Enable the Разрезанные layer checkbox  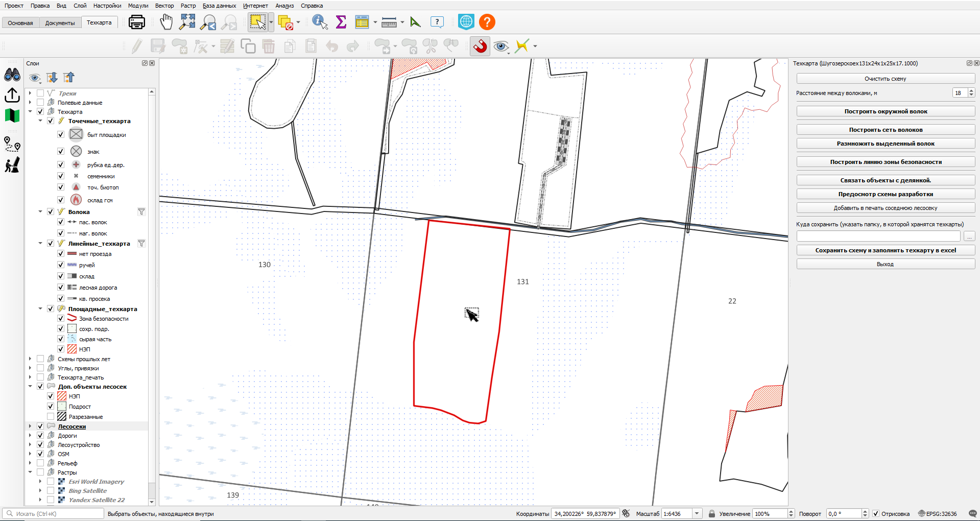pyautogui.click(x=51, y=416)
